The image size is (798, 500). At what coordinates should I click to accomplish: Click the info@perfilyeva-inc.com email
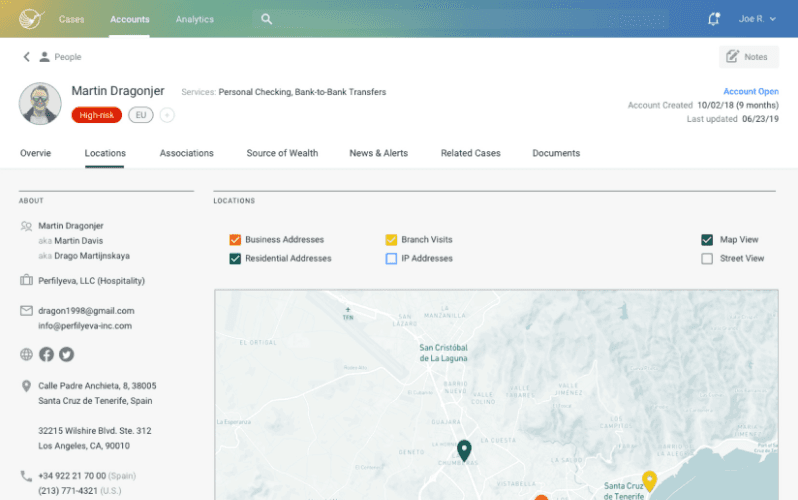pos(85,326)
